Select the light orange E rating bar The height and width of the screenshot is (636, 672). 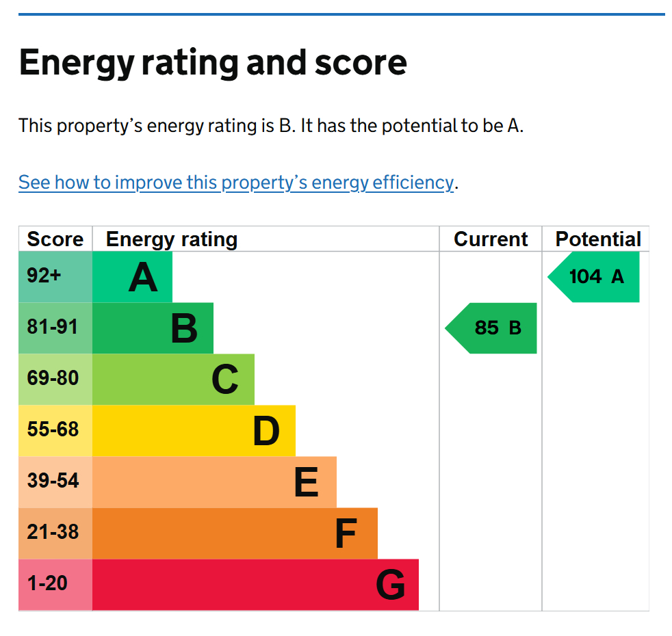tap(214, 482)
